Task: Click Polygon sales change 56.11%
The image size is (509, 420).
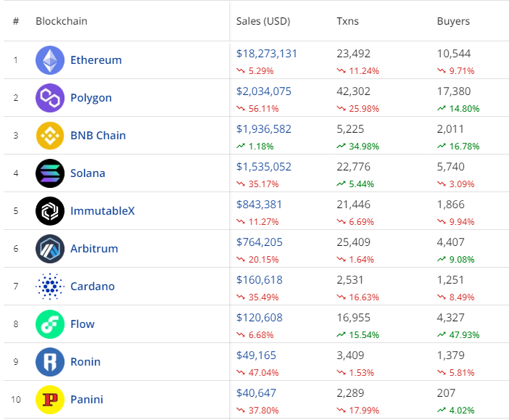Action: (x=257, y=109)
